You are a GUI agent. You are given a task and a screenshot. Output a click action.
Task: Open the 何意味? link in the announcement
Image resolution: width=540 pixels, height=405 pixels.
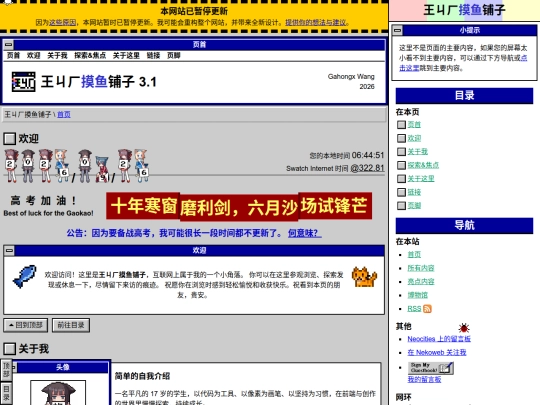304,233
